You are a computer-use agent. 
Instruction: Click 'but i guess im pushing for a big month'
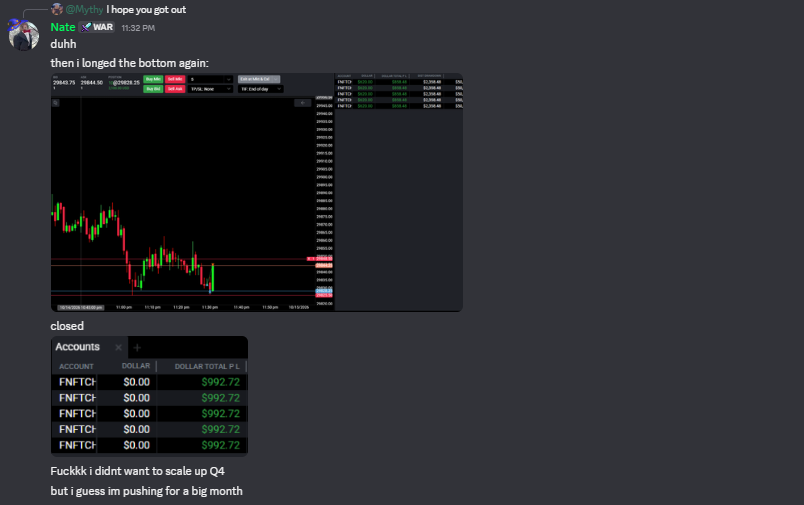click(x=147, y=491)
